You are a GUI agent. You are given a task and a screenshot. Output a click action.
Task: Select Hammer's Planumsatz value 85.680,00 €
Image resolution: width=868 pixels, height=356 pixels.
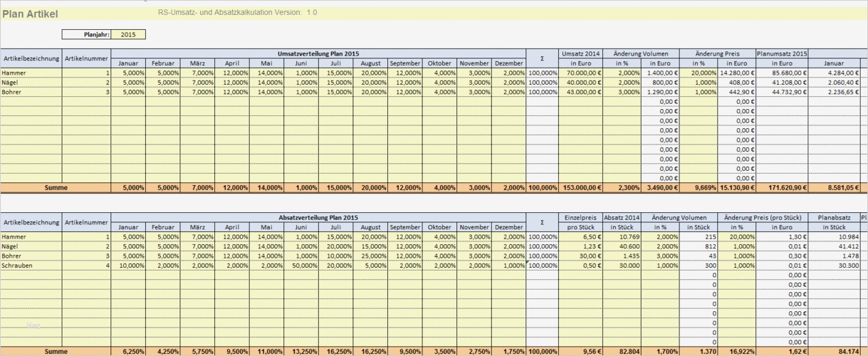[x=782, y=73]
